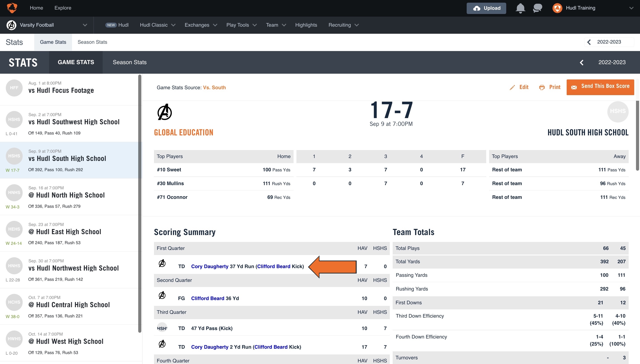Click team logo beside first quarter TD
This screenshot has width=640, height=364.
162,263
